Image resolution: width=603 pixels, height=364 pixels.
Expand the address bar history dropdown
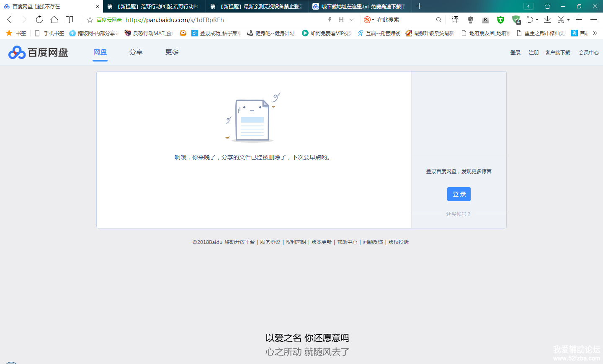pos(351,20)
